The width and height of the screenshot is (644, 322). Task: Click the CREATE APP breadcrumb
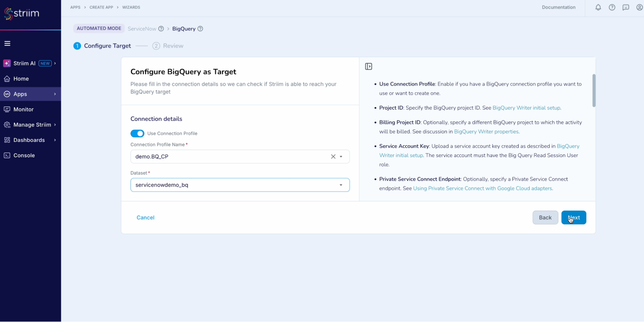[101, 7]
